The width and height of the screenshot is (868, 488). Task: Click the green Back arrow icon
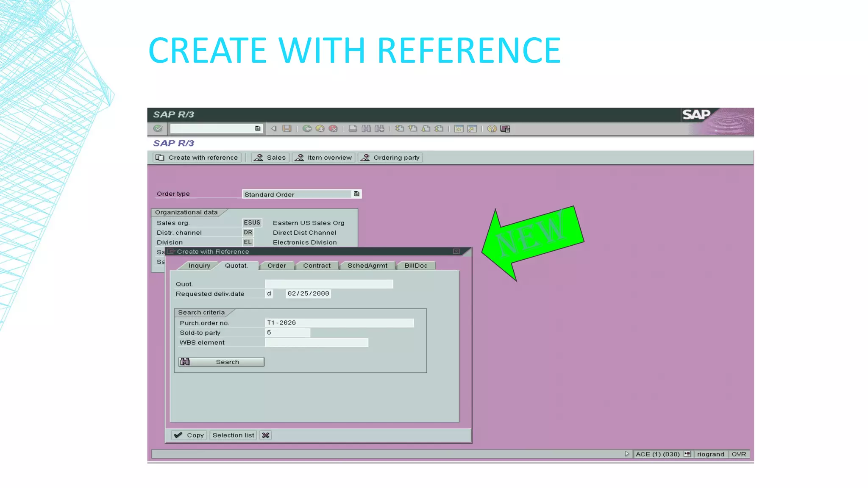tap(307, 128)
